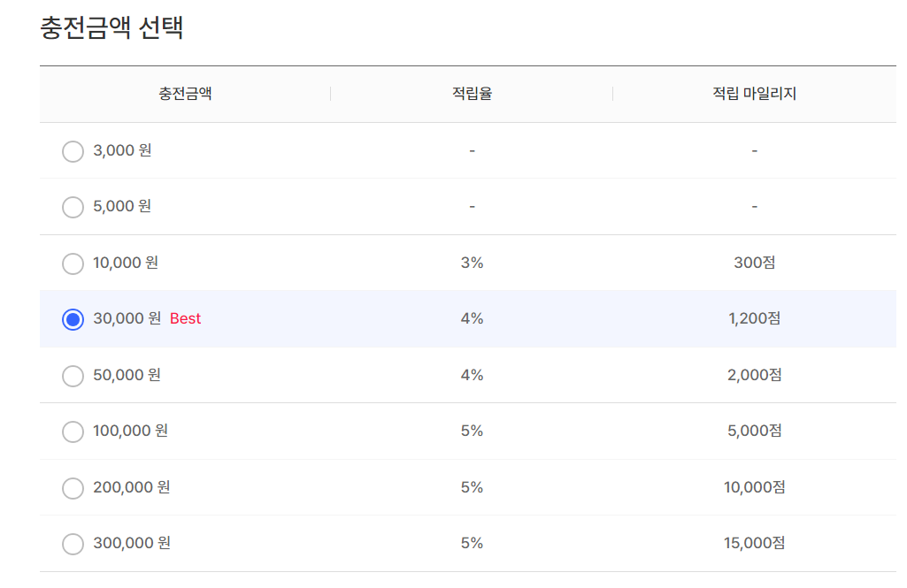The image size is (907, 588).
Task: Click the 1,200점 mileage in highlighted row
Action: (x=754, y=318)
